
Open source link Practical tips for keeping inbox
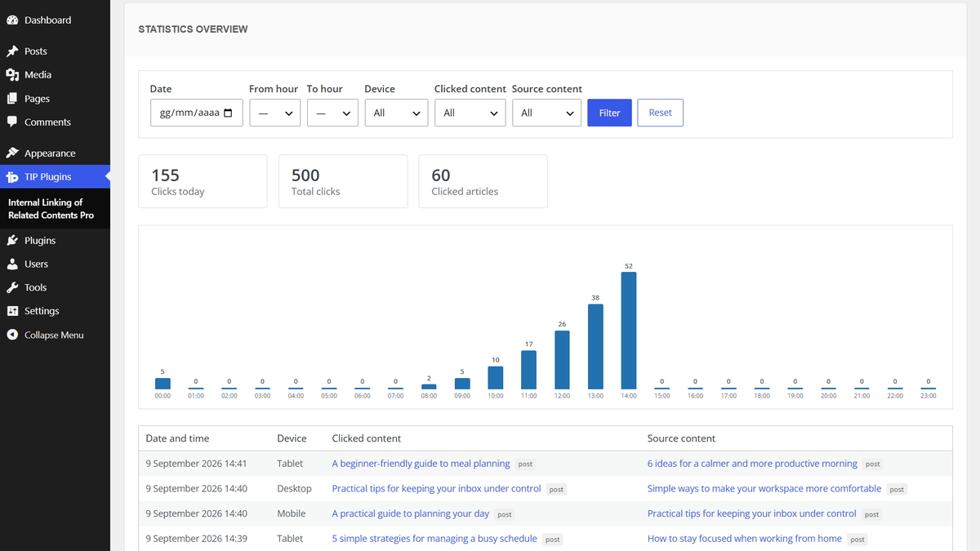751,513
